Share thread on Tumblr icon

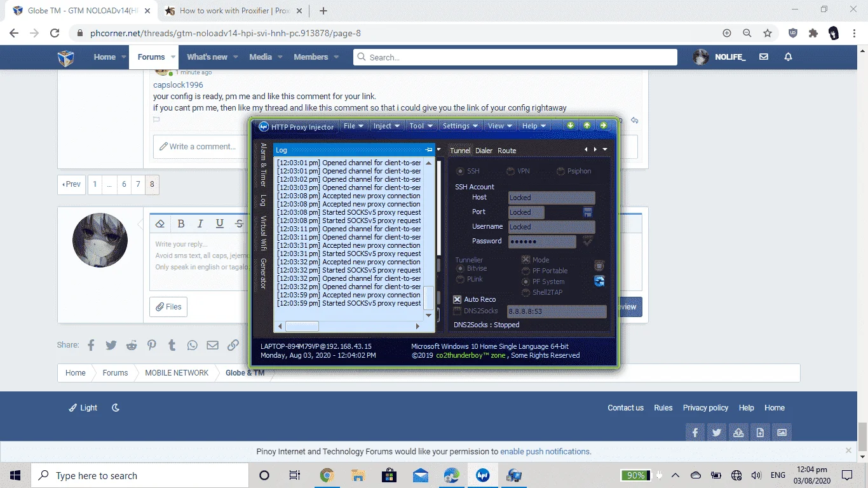(172, 345)
